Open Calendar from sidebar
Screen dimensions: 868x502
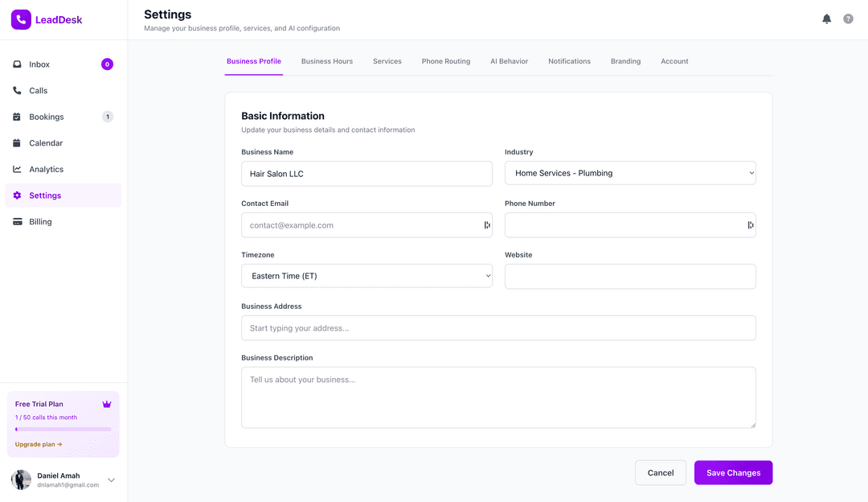[45, 143]
